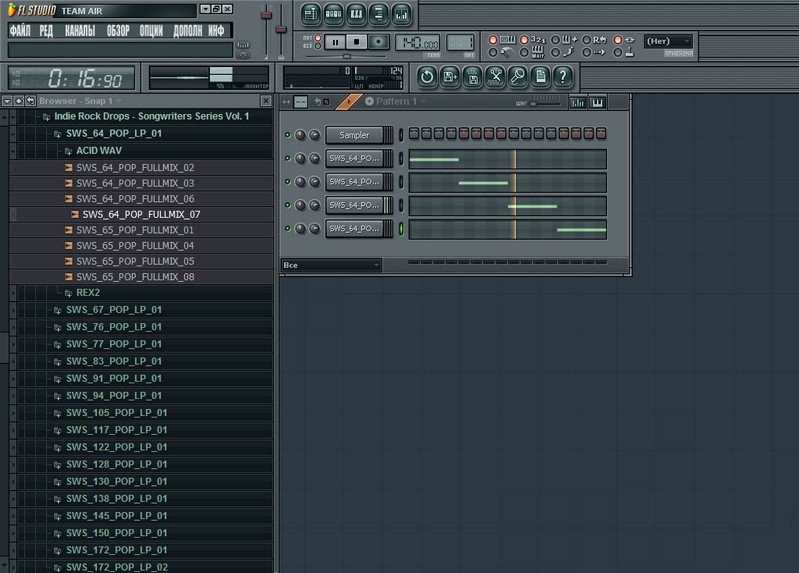799x573 pixels.
Task: Open the ФАЙЛ menu
Action: [20, 31]
